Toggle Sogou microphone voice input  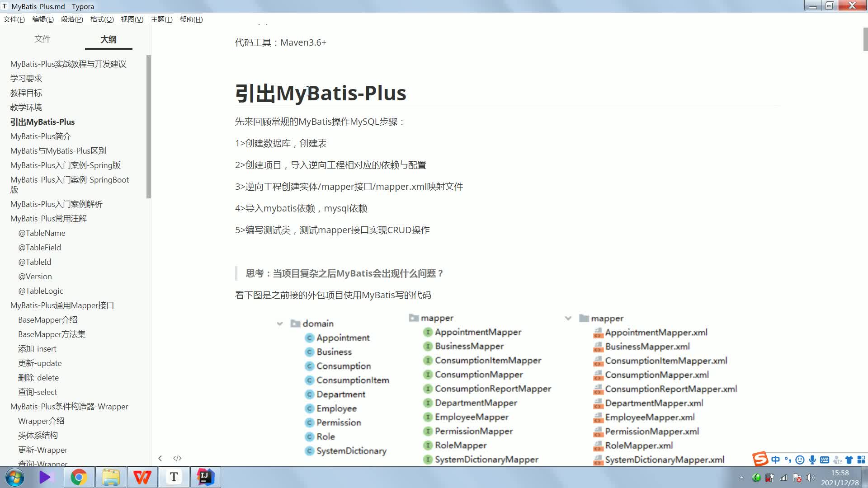tap(812, 460)
